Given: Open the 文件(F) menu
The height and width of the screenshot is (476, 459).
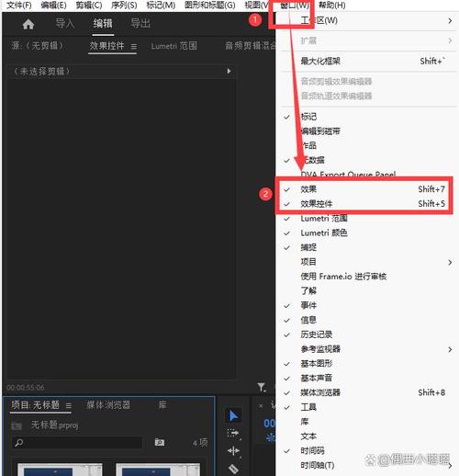Looking at the screenshot, I should pyautogui.click(x=18, y=6).
